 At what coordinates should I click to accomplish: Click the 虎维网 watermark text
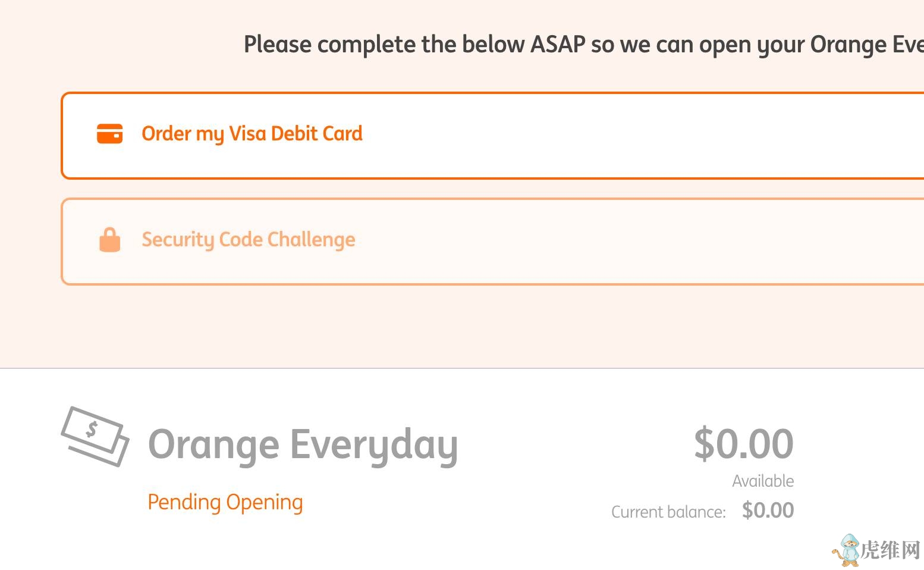click(x=890, y=550)
